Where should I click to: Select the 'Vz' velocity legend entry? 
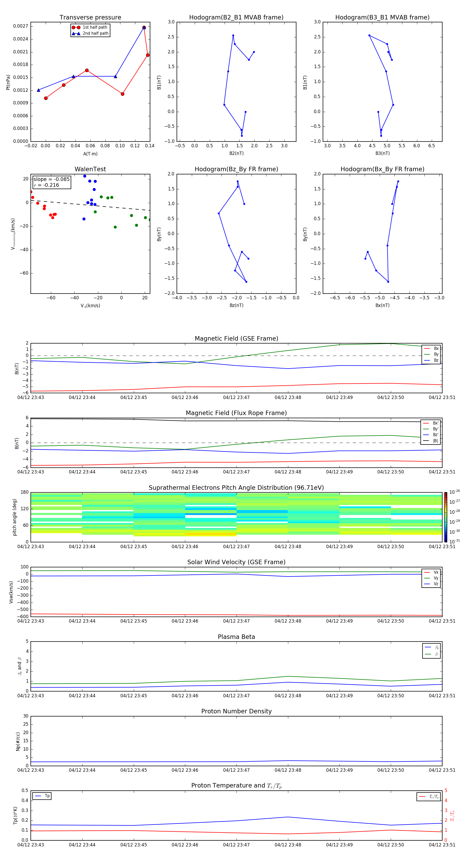431,584
